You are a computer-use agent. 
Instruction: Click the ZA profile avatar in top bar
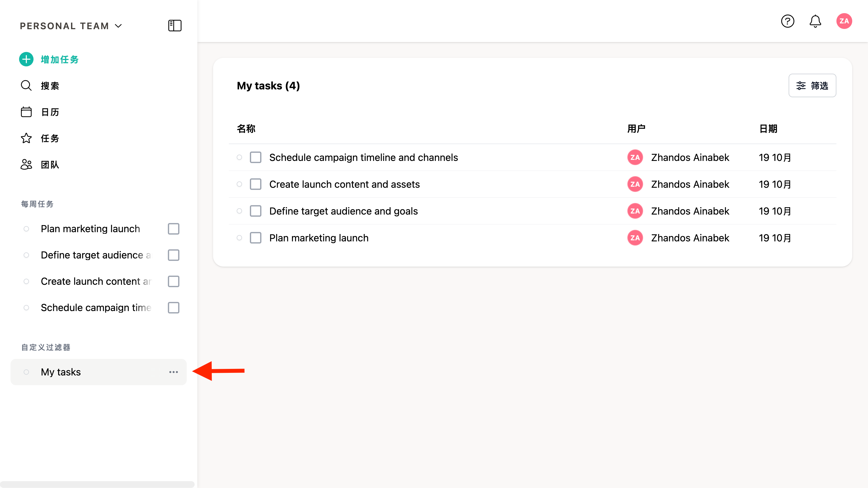[844, 21]
